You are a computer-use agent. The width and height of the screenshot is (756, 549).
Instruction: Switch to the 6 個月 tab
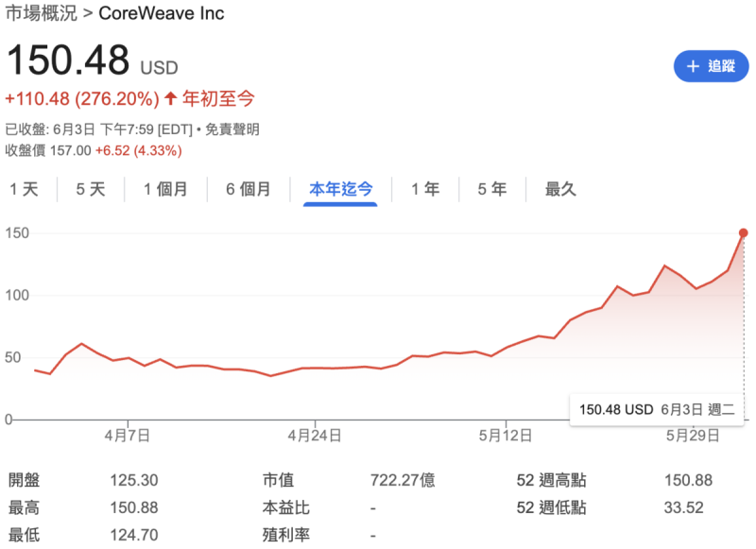click(x=249, y=189)
